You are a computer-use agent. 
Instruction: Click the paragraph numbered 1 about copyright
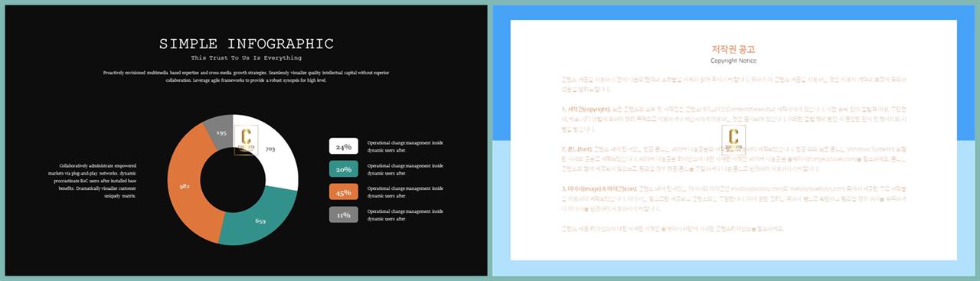[733, 120]
